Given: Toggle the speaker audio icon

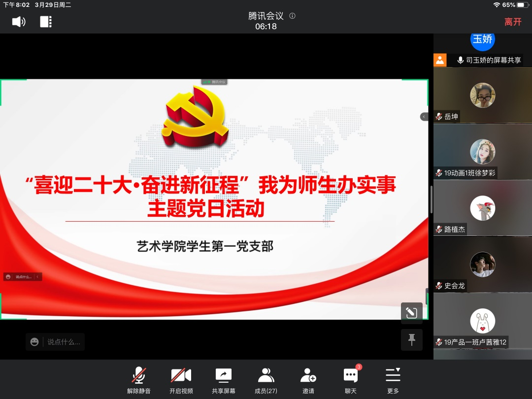Looking at the screenshot, I should coord(19,22).
